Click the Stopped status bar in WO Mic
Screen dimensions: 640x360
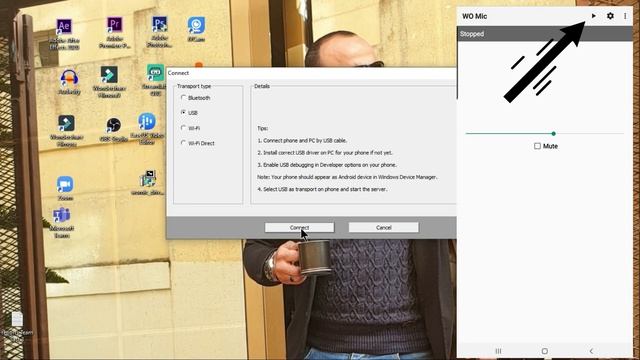click(x=544, y=34)
